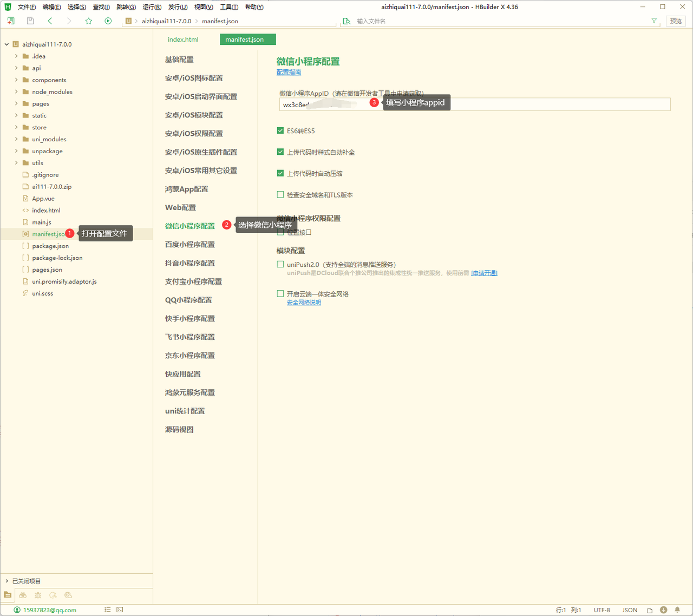Viewport: 693px width, 616px height.
Task: Open the 配置指南 link
Action: pos(289,72)
